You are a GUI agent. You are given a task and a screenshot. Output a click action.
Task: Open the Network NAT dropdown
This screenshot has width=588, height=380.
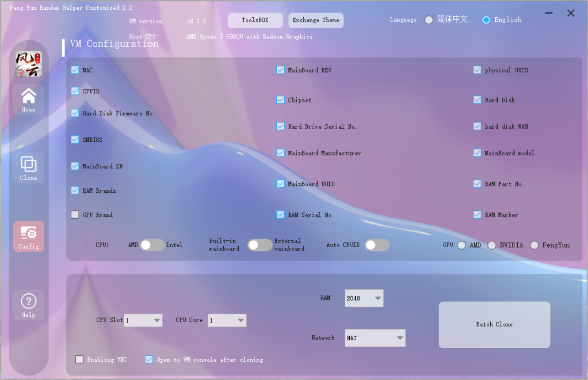(375, 338)
